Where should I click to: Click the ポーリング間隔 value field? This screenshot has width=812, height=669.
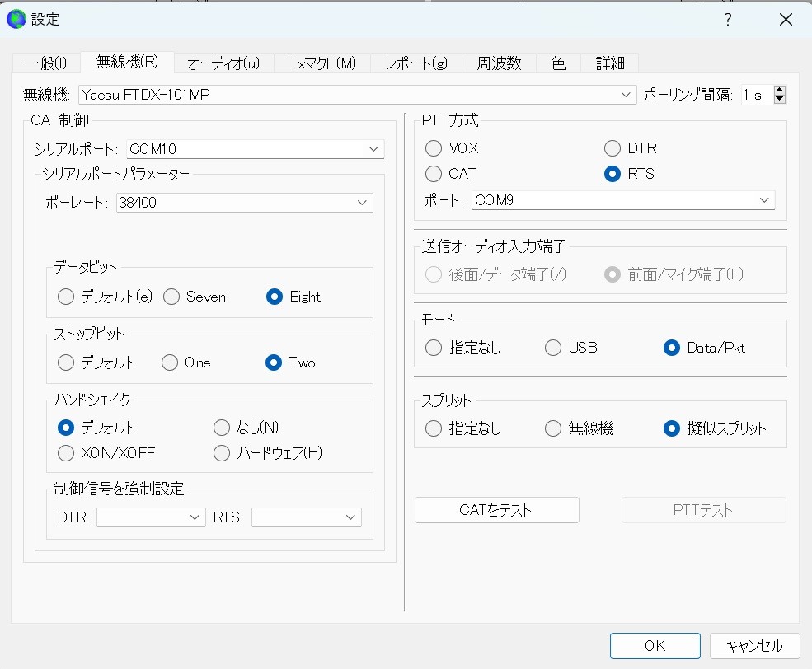point(757,95)
